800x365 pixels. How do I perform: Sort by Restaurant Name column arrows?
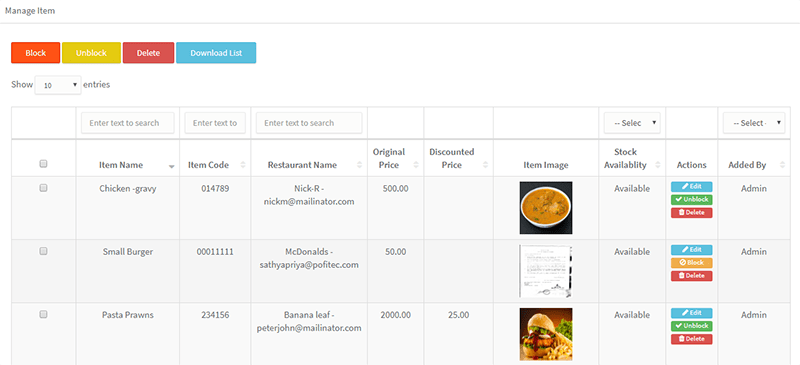pos(360,165)
